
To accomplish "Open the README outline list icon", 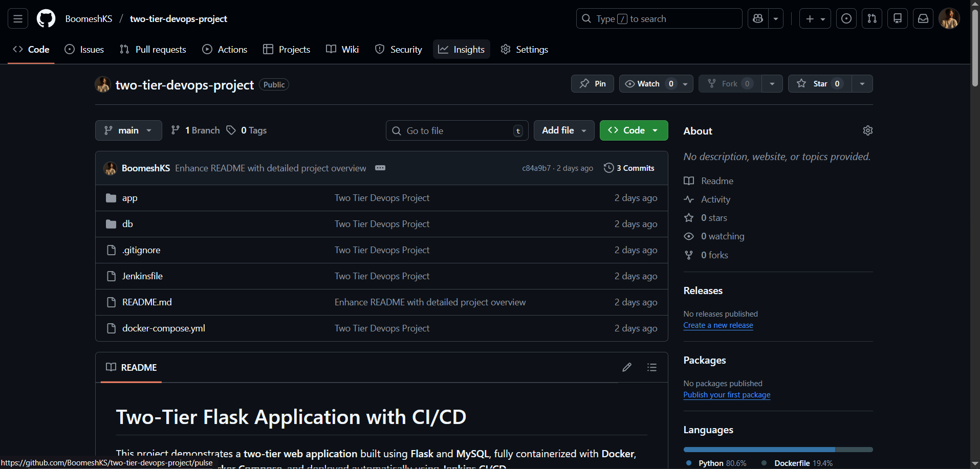I will click(x=651, y=367).
